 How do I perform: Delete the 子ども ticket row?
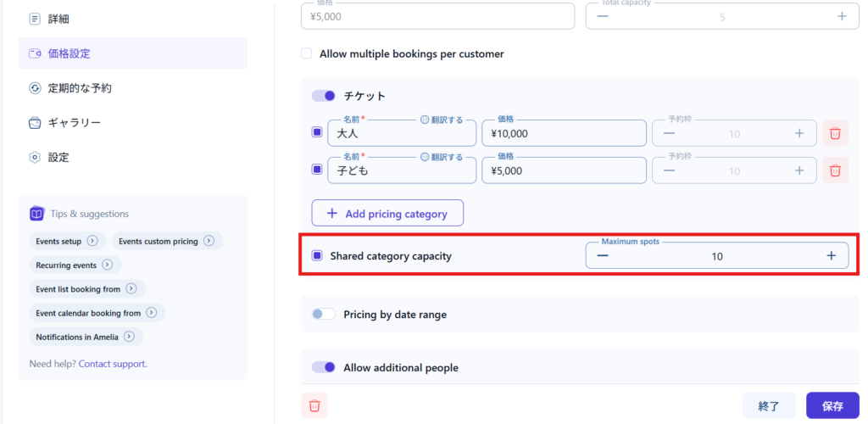[x=835, y=170]
